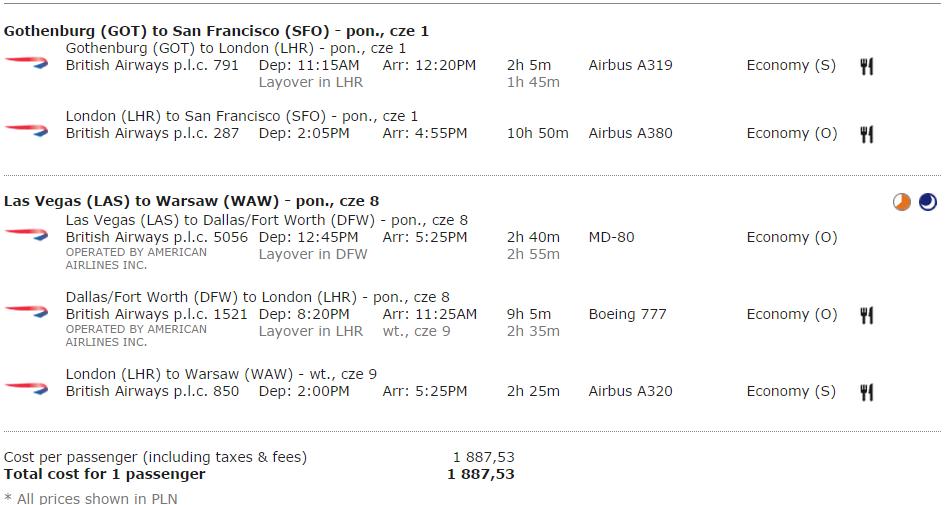The image size is (950, 505).
Task: Click the meal icon for flight 850
Action: coord(867,392)
